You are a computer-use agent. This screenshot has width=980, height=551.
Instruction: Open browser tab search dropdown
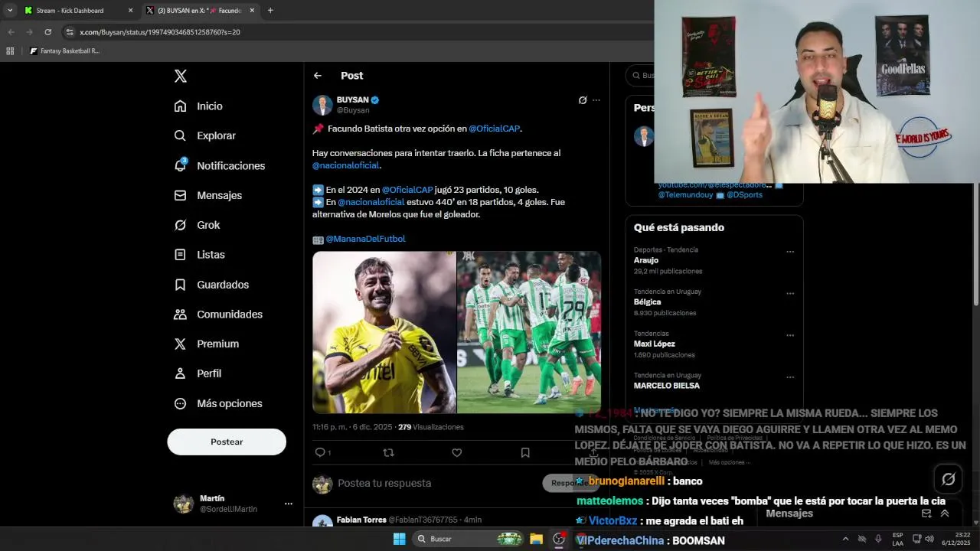[x=9, y=11]
